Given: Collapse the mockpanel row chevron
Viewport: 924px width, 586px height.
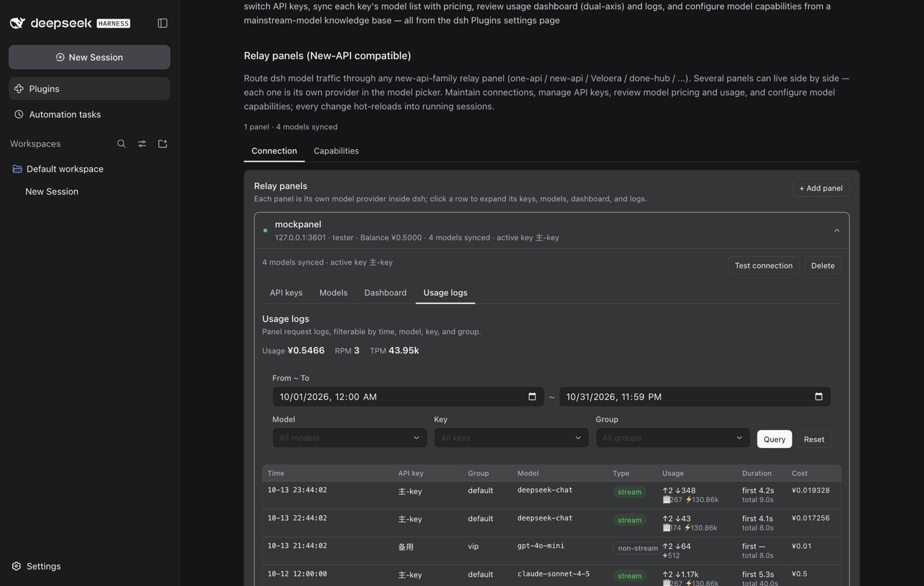Looking at the screenshot, I should (837, 230).
